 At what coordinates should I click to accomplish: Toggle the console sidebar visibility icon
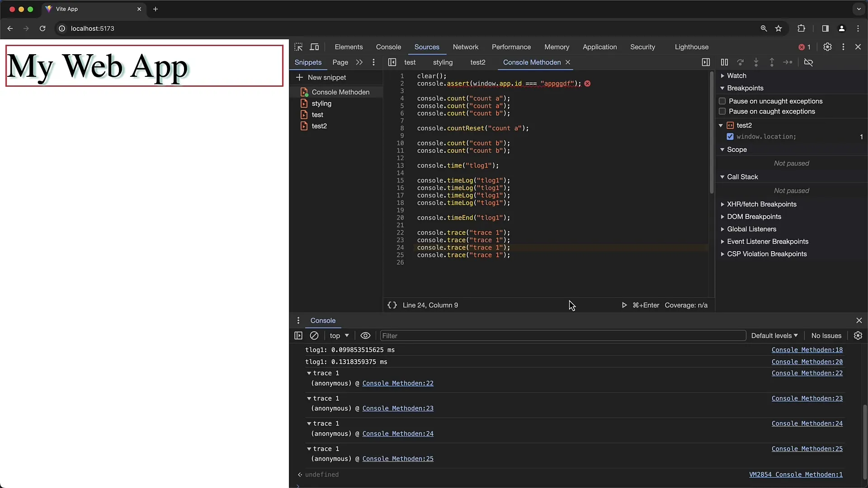tap(298, 335)
